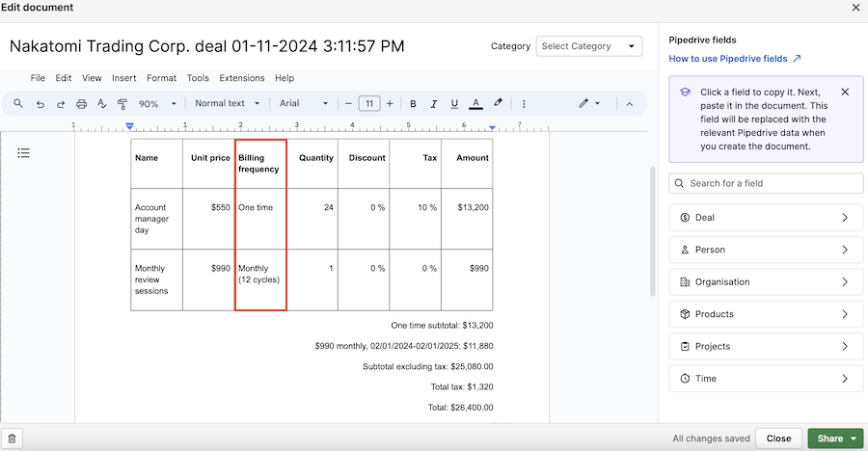Click the left indent ruler marker

[x=129, y=126]
